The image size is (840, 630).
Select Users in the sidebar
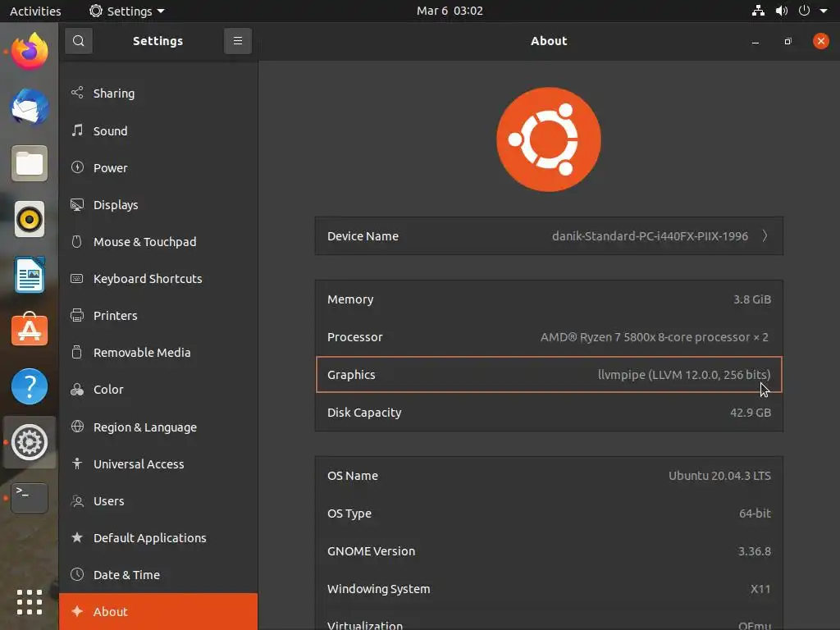tap(158, 501)
